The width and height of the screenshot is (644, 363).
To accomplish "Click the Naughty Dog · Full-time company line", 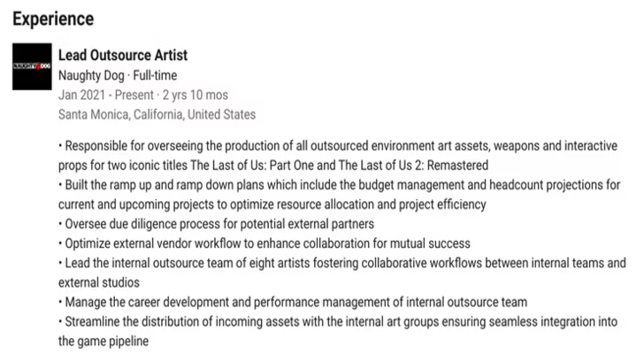I will 118,75.
